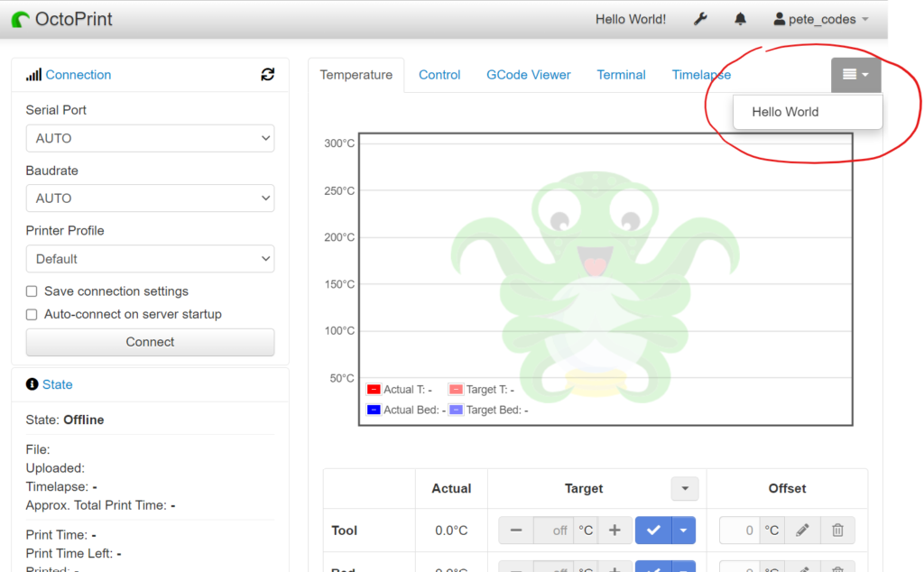Open the Terminal tab
The width and height of the screenshot is (924, 572).
[x=621, y=75]
